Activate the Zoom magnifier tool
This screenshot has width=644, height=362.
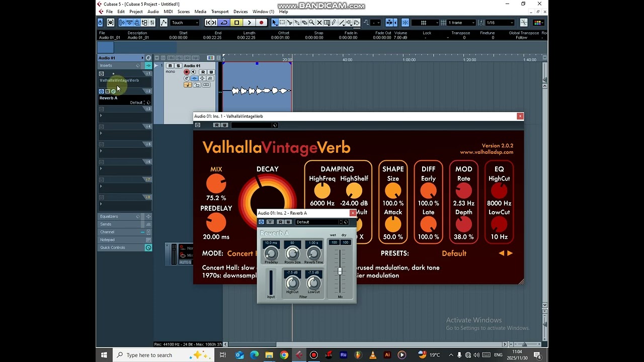(x=312, y=23)
